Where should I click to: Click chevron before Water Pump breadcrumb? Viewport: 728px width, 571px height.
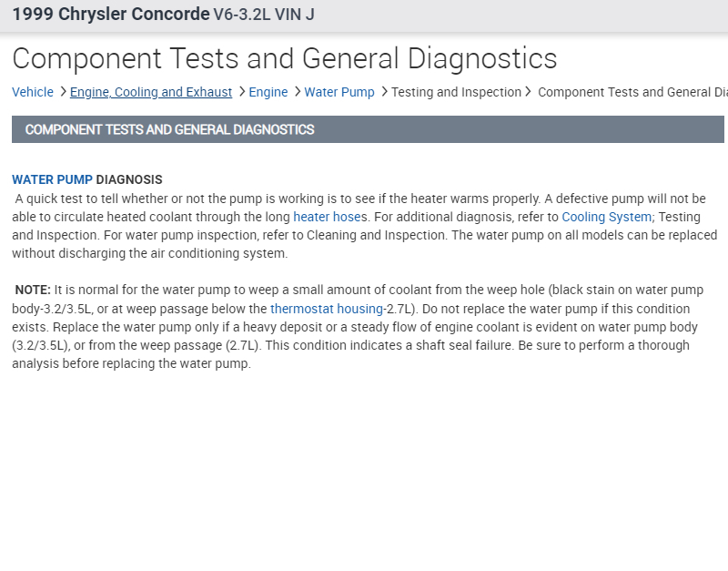pos(297,92)
